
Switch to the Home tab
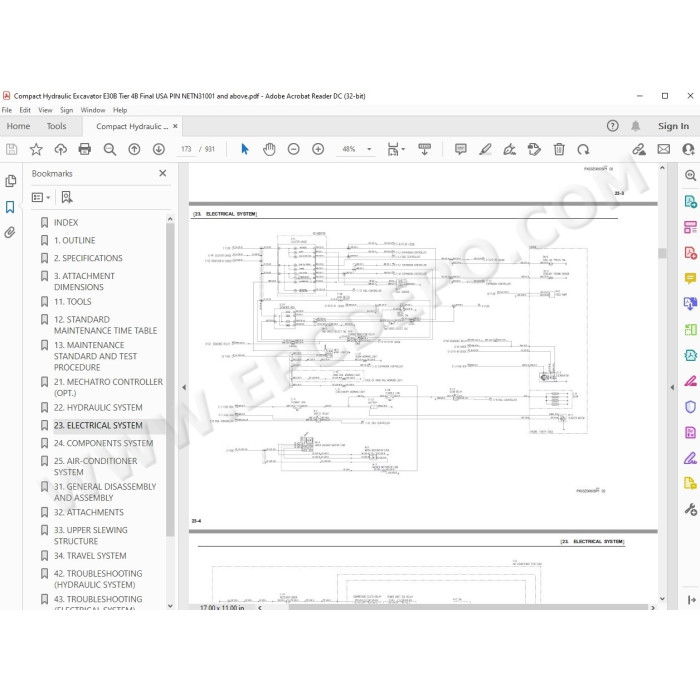point(18,126)
